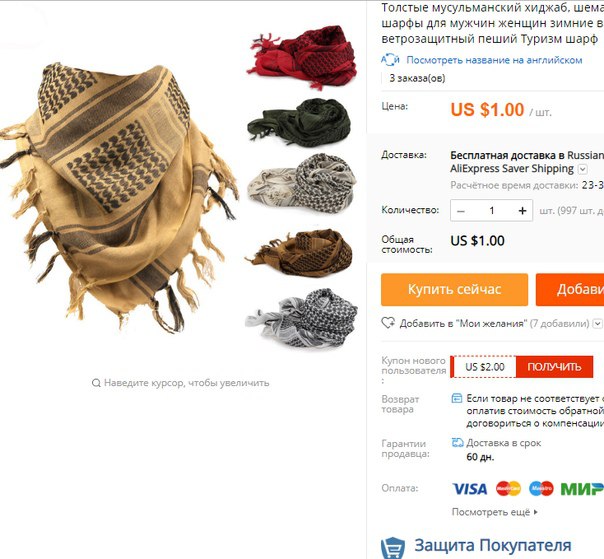Expand 'Посмотреть ещё' payment methods
The image size is (604, 559).
point(495,512)
